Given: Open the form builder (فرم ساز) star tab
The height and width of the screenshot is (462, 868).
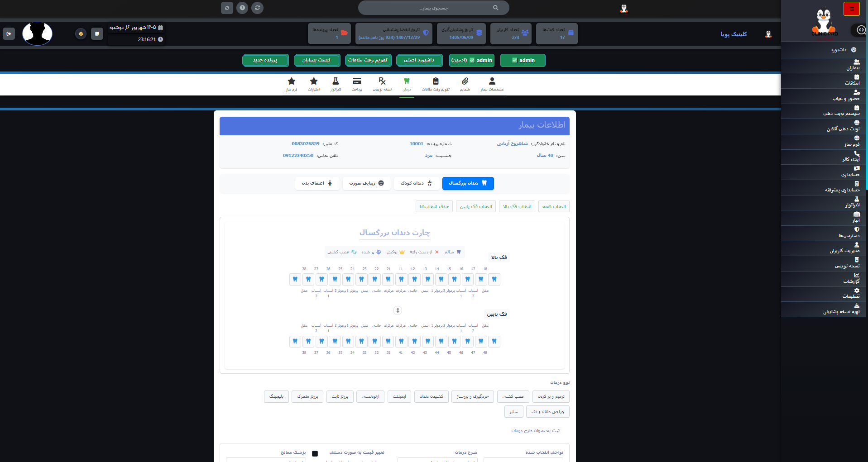Looking at the screenshot, I should [292, 84].
